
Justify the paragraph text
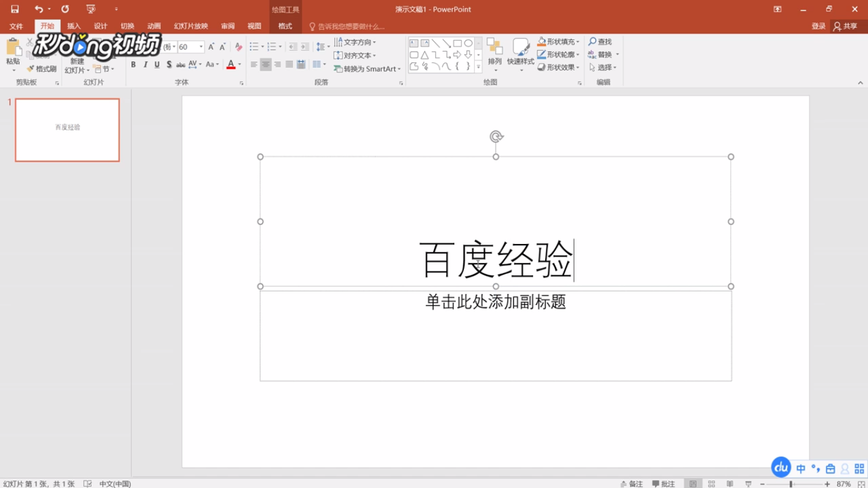point(289,65)
